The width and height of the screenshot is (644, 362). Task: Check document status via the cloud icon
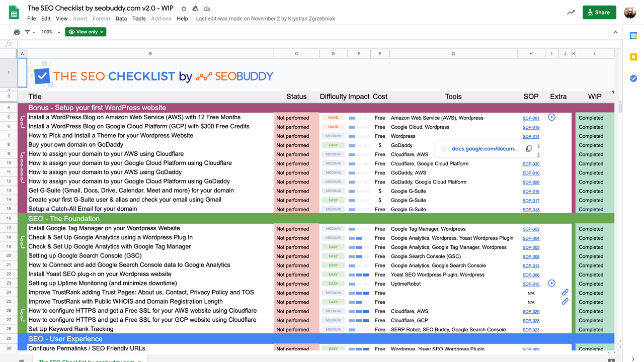206,9
